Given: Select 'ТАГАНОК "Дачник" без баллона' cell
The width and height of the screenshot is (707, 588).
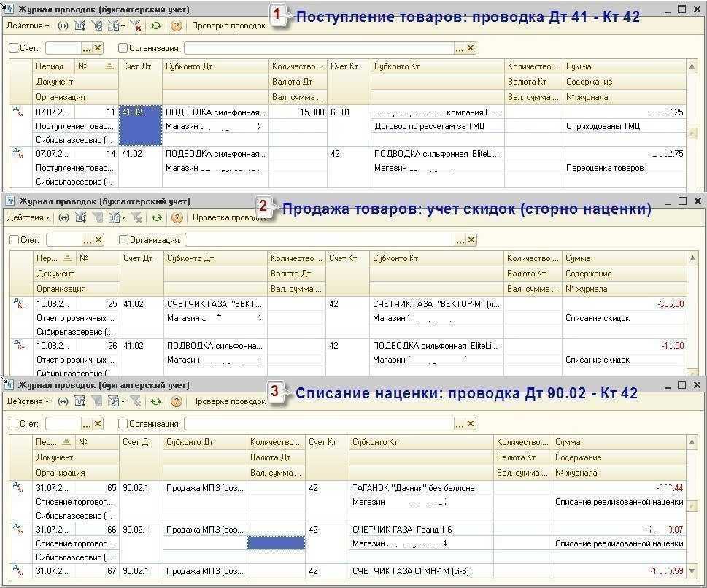Looking at the screenshot, I should click(421, 488).
